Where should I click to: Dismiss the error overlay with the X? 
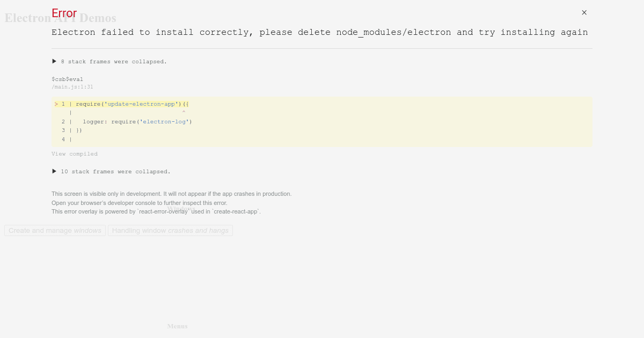click(584, 12)
